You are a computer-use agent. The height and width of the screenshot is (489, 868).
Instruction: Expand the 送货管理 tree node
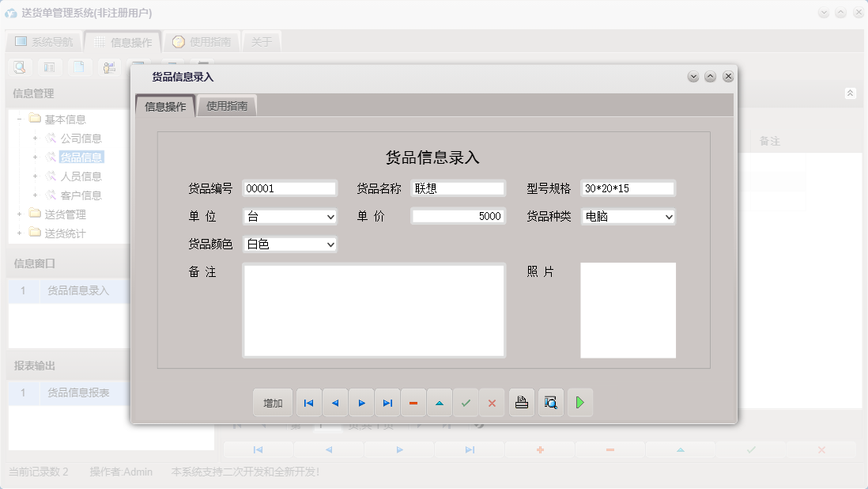pyautogui.click(x=19, y=214)
